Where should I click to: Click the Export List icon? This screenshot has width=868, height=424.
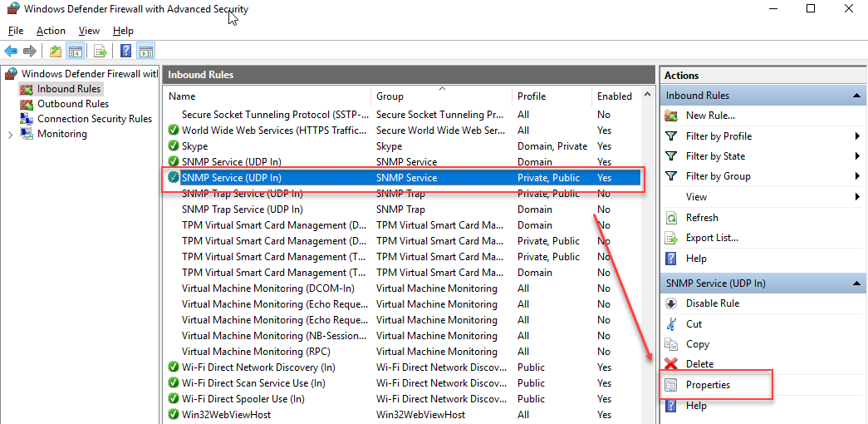click(x=671, y=238)
